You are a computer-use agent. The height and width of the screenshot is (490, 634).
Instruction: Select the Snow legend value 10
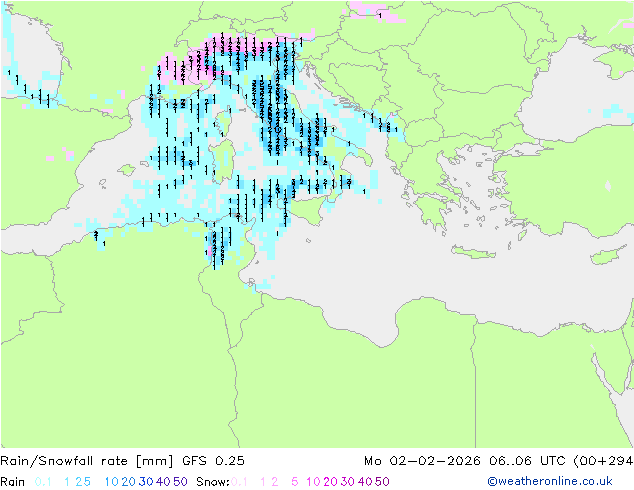coord(313,482)
